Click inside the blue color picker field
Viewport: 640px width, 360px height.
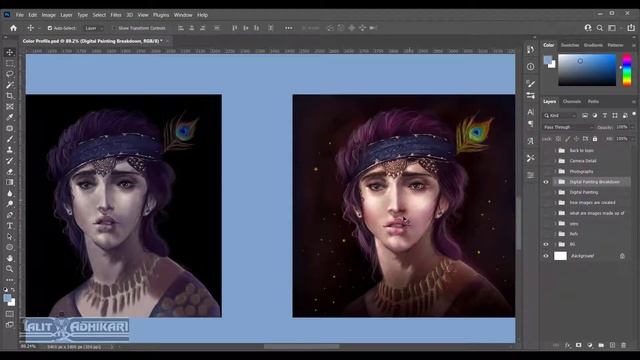tap(587, 70)
